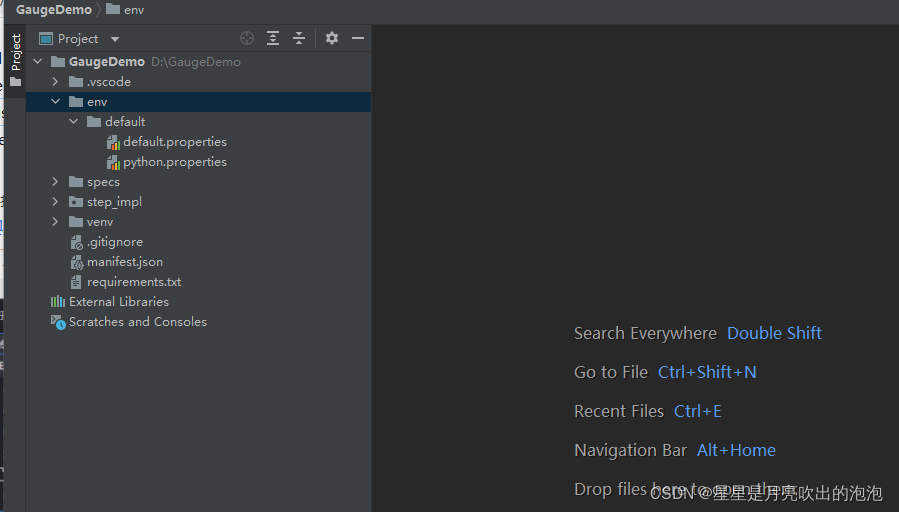Click the D:\GaugeDemo path label

point(196,61)
